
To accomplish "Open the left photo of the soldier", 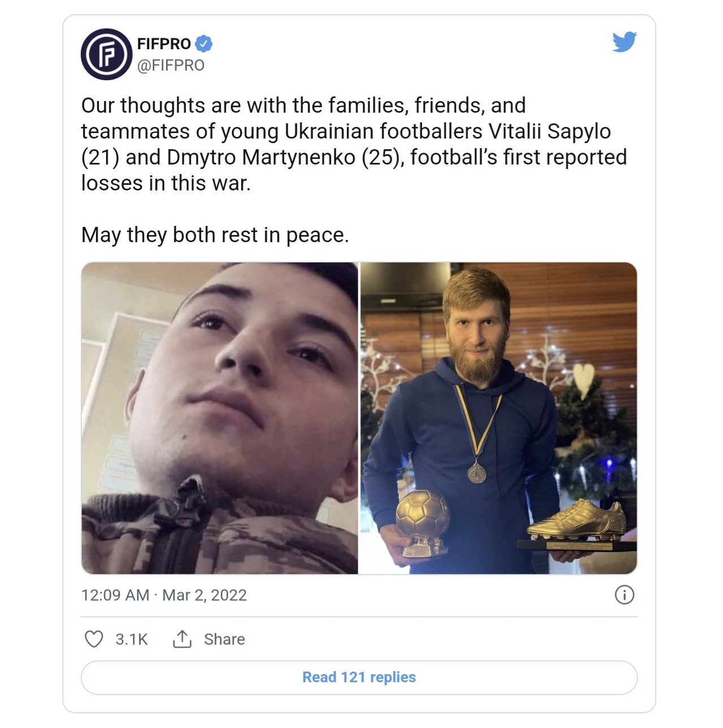I will [220, 418].
